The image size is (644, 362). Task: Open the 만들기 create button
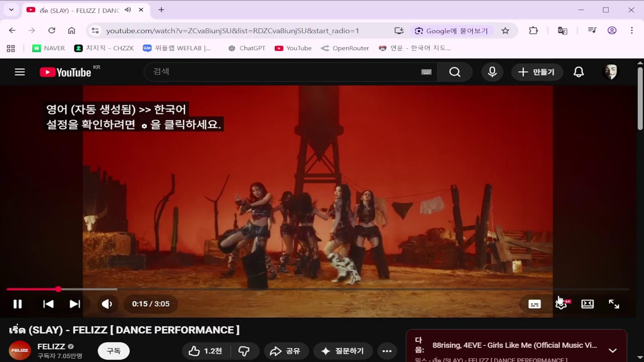tap(537, 72)
